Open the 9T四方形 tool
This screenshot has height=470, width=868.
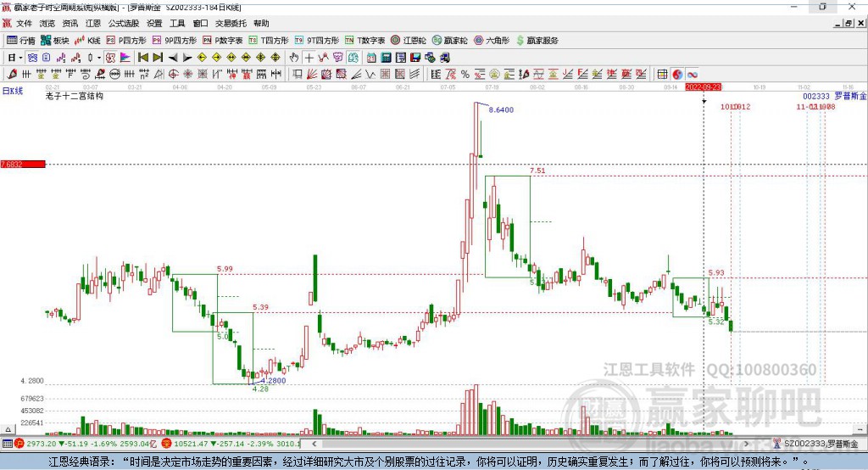(x=317, y=41)
